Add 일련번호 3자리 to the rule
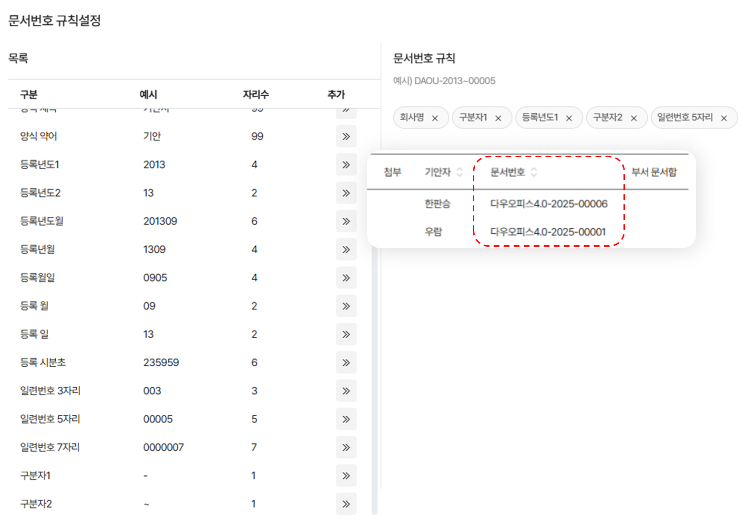Screen dimensions: 756x532 346,391
